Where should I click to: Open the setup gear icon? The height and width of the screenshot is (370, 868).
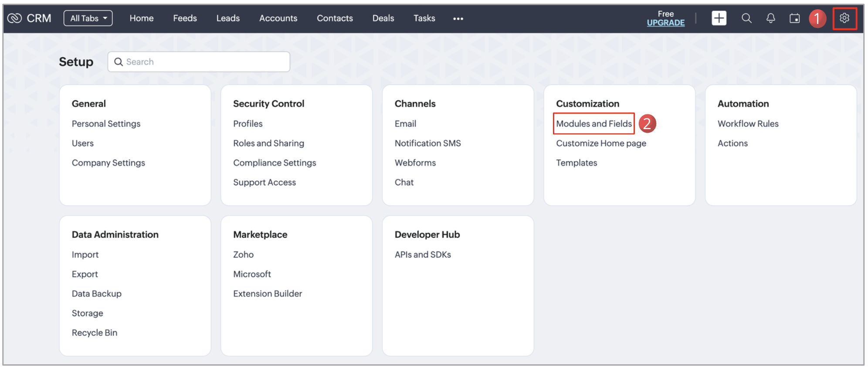point(844,18)
